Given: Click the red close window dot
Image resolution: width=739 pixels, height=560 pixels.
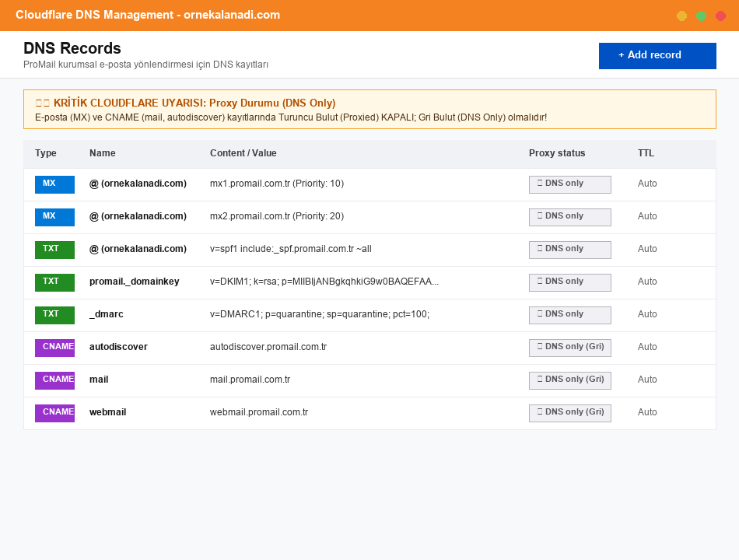Looking at the screenshot, I should pos(720,16).
